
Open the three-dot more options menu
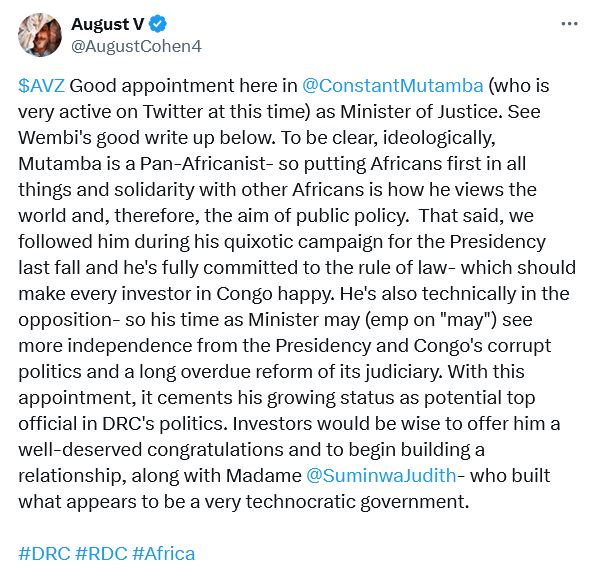tap(569, 24)
